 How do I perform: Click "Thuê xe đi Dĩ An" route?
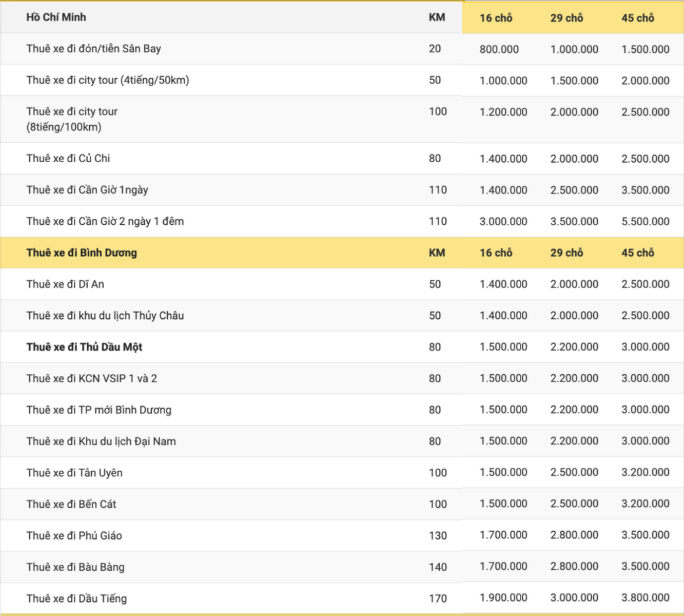point(65,284)
